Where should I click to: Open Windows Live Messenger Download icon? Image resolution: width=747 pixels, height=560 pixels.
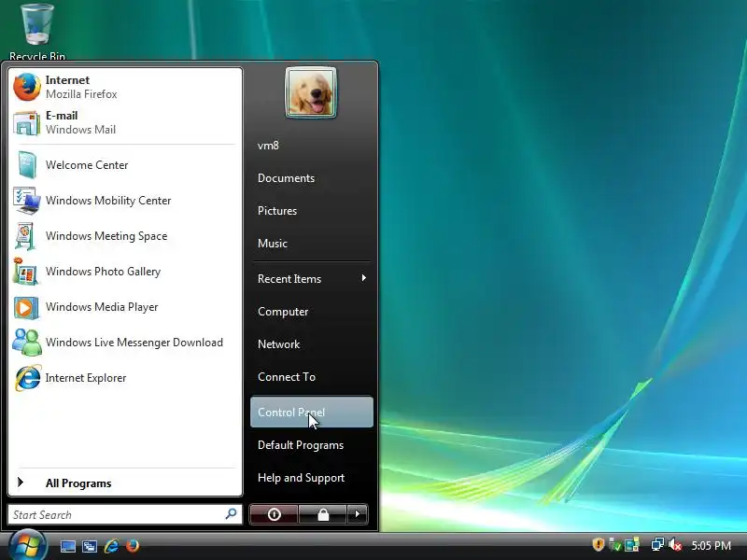click(27, 343)
